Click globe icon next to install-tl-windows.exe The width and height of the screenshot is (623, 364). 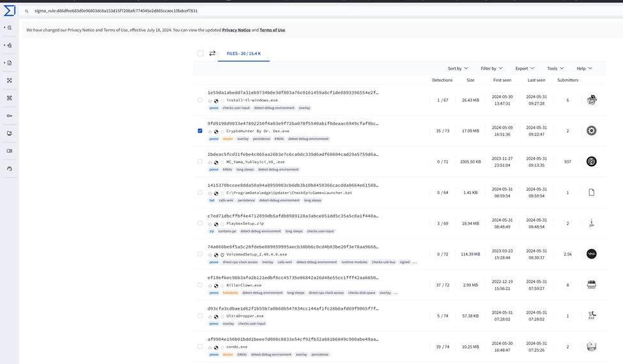click(216, 101)
